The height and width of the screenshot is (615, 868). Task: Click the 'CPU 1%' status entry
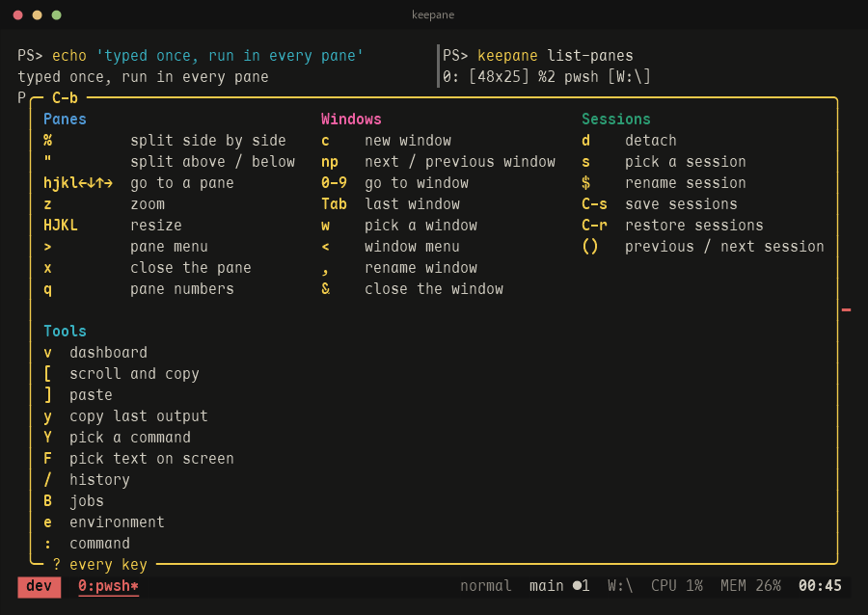pos(676,586)
